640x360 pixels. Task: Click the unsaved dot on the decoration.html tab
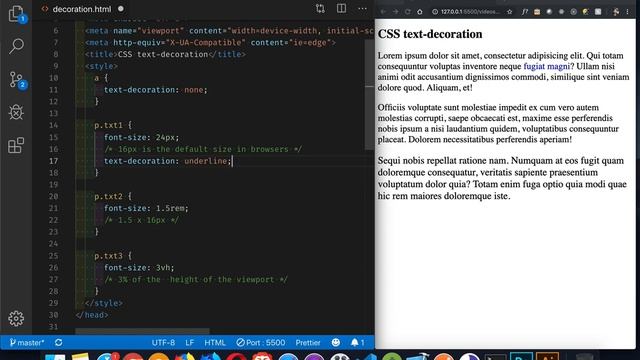(121, 9)
